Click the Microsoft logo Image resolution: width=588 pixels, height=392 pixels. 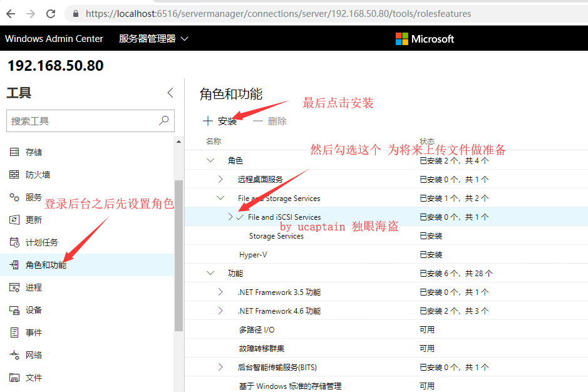tap(425, 39)
